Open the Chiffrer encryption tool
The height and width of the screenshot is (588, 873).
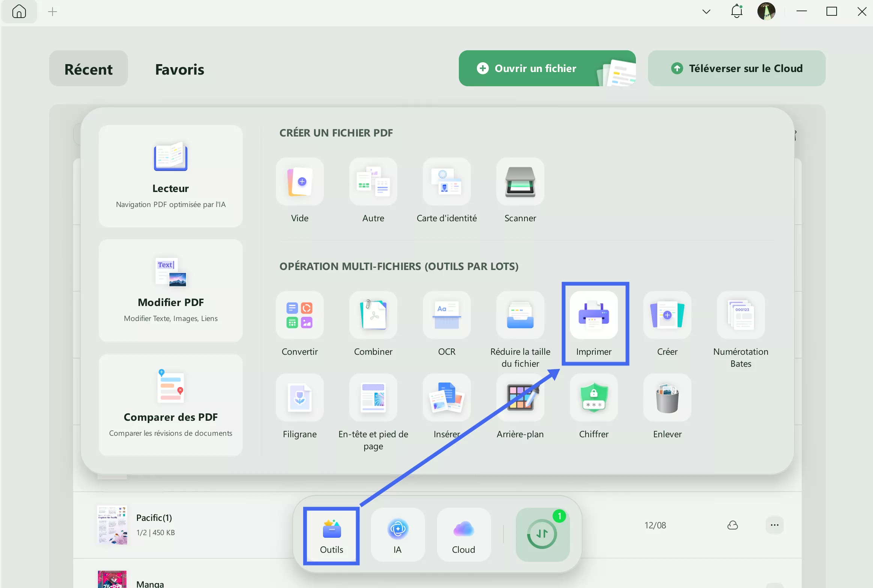coord(594,398)
